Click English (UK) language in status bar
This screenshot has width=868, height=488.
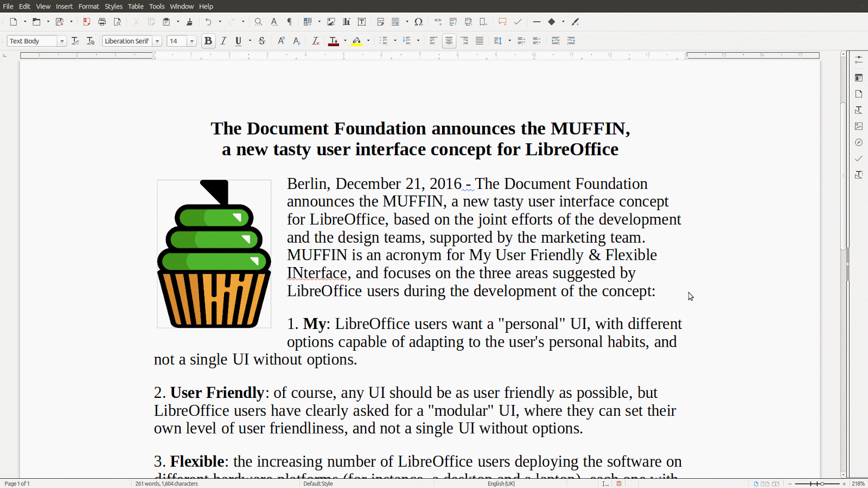501,484
